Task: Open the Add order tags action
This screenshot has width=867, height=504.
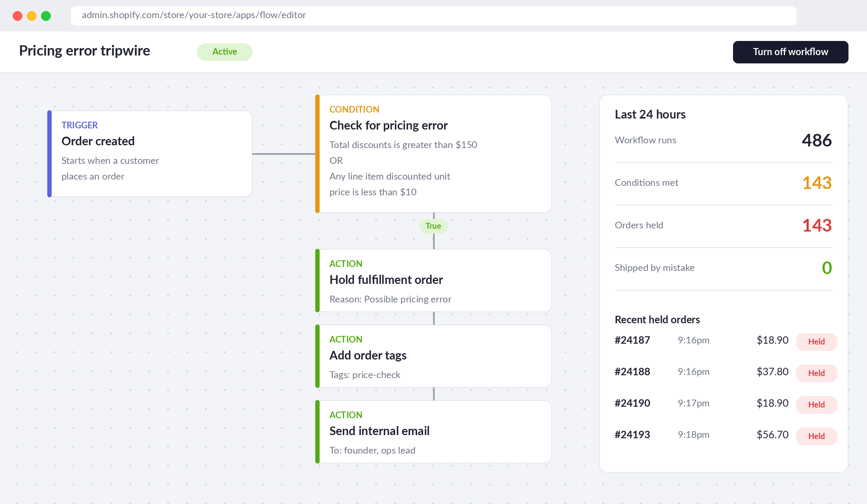Action: (433, 356)
